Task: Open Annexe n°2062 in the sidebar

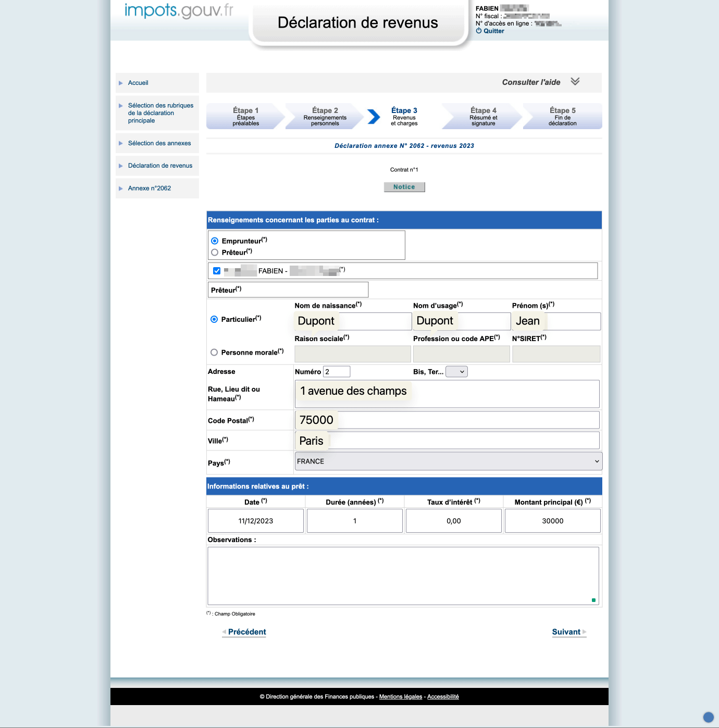Action: (150, 189)
